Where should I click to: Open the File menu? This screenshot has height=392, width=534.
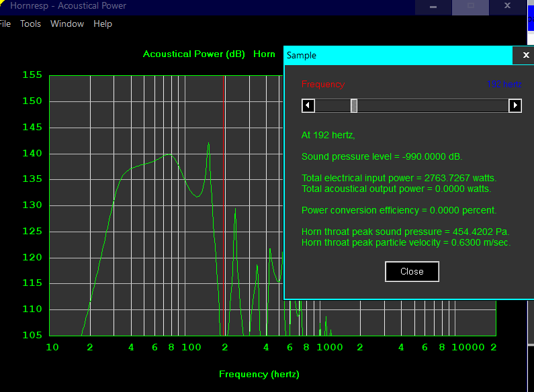pyautogui.click(x=5, y=23)
